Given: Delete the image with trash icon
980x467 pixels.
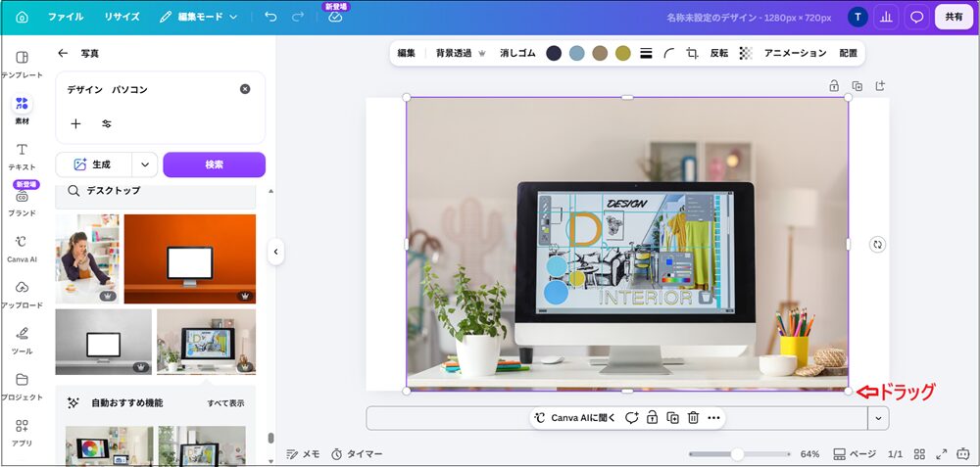Looking at the screenshot, I should click(x=693, y=418).
